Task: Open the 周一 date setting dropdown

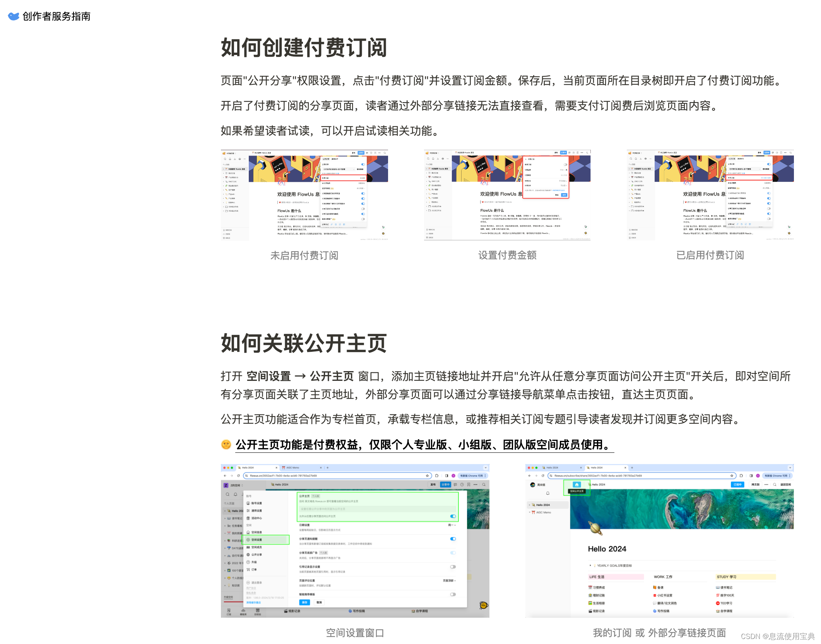Action: (x=452, y=525)
